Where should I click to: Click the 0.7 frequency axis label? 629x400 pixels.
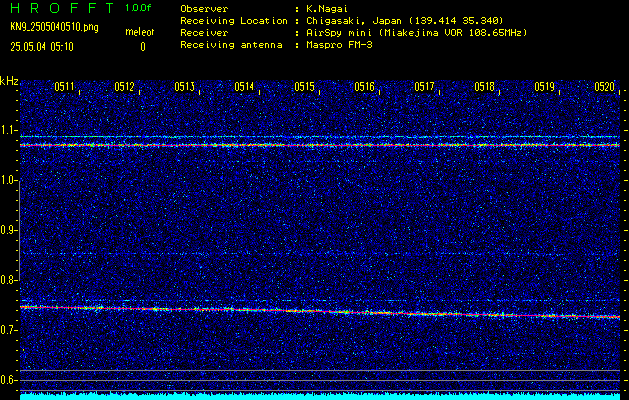[8, 330]
